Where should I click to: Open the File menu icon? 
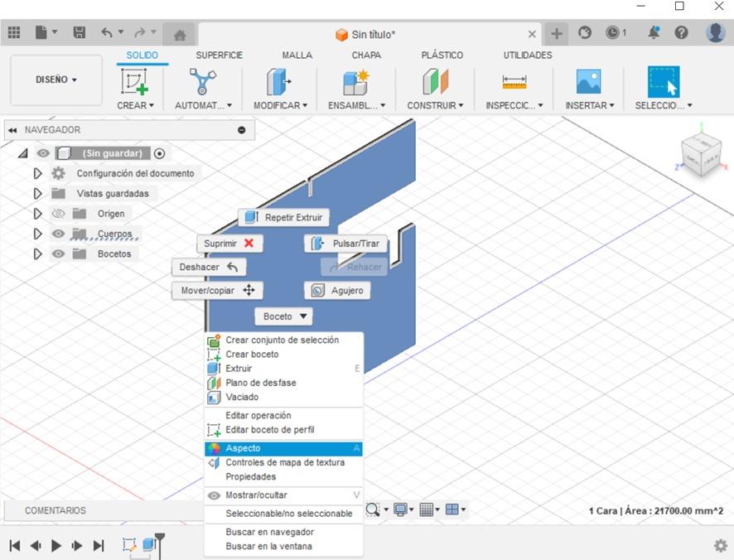[41, 32]
